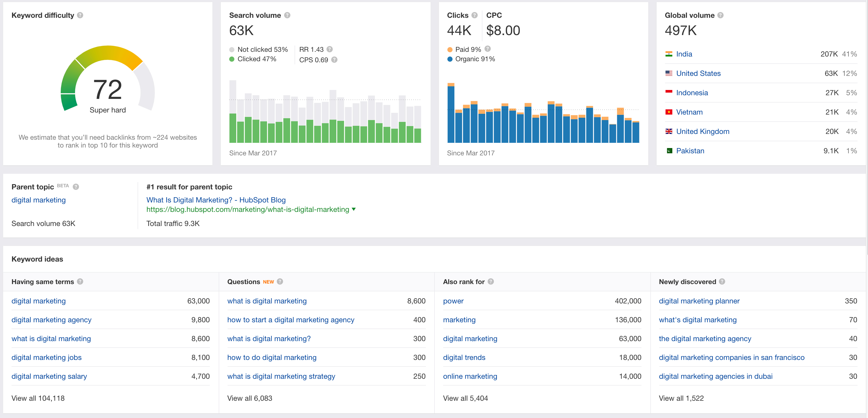The width and height of the screenshot is (868, 418).
Task: Open marketing keyword in Also rank for
Action: pos(459,320)
